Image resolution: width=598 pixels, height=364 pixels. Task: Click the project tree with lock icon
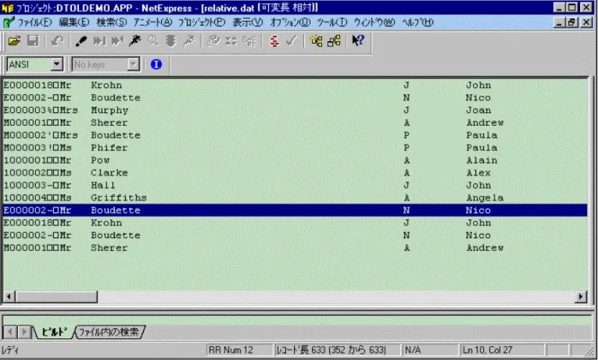334,41
